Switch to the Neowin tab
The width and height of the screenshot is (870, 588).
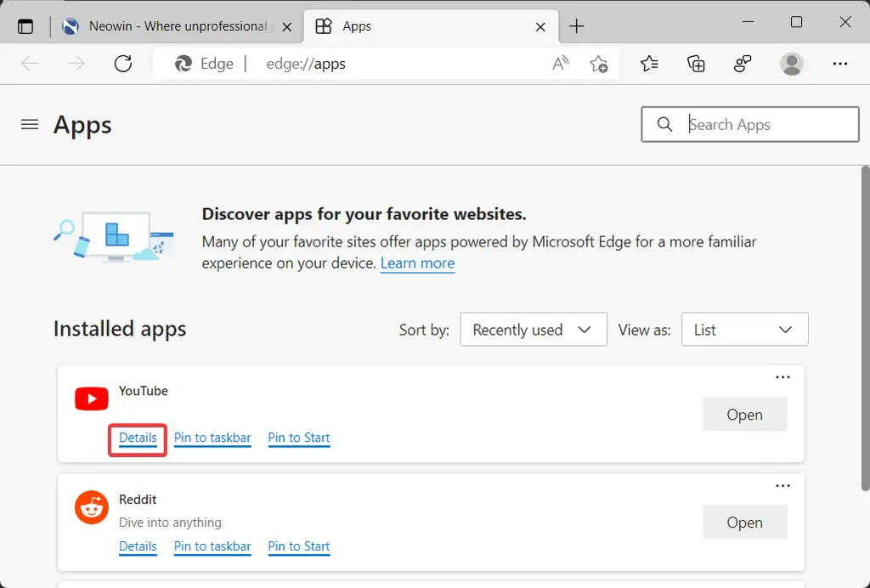click(177, 26)
